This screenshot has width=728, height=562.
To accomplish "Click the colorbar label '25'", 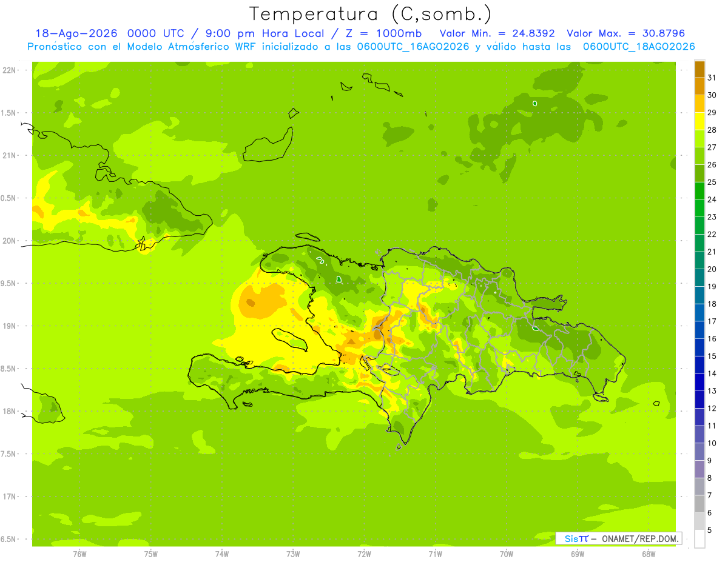I will coord(712,182).
